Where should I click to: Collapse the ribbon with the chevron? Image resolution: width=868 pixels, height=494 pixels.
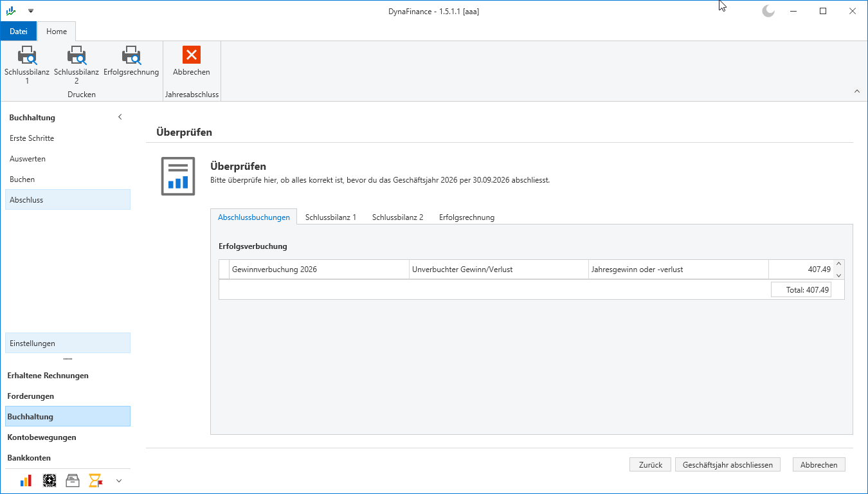(856, 91)
